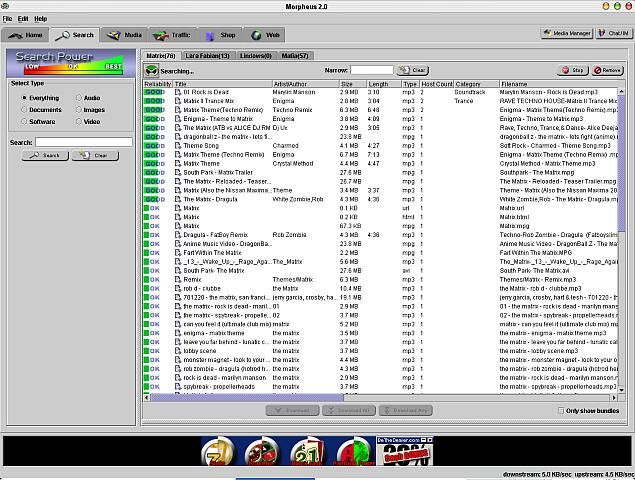Click the Morpheus head icon beside Searching

coord(151,71)
